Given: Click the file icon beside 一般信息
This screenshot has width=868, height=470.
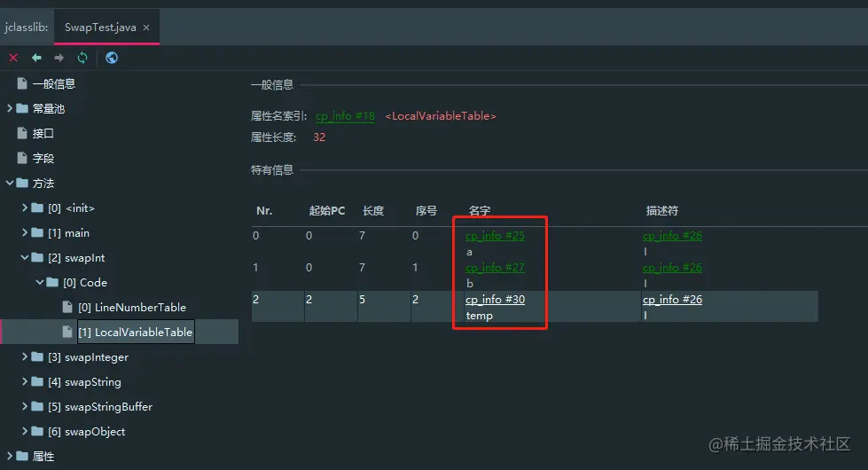Looking at the screenshot, I should [22, 83].
